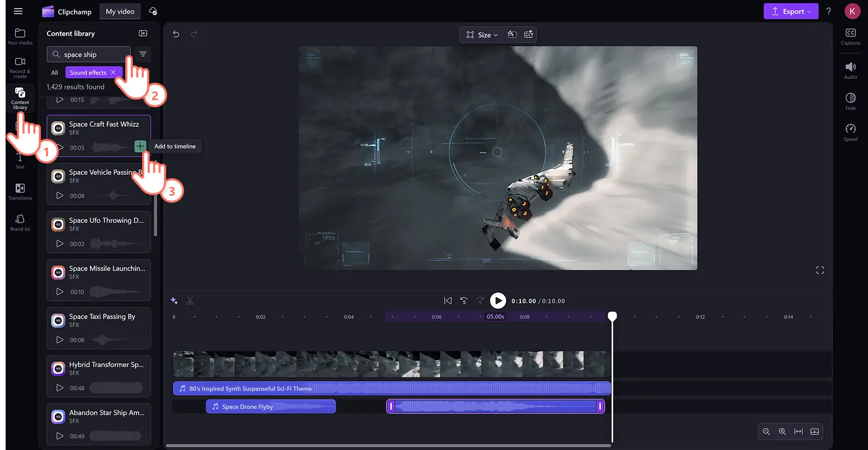This screenshot has width=868, height=450.
Task: Click the playhead handle on timeline
Action: tap(612, 316)
